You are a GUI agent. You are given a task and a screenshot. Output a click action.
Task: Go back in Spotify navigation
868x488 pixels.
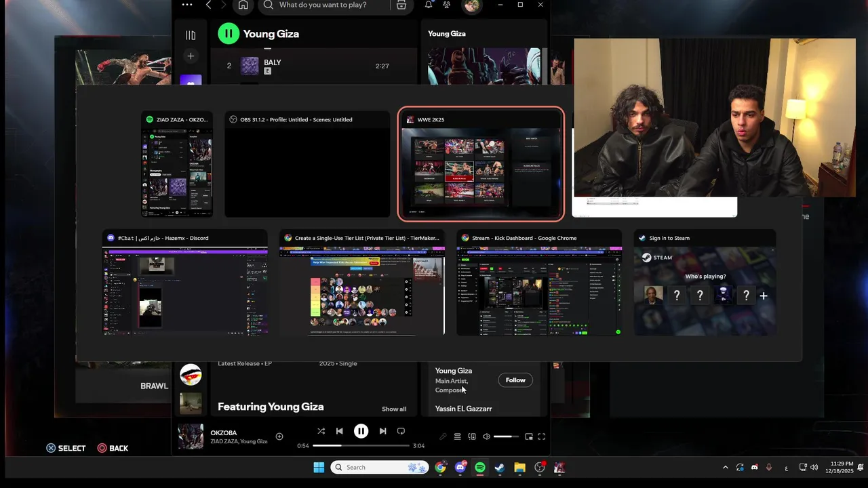point(208,5)
